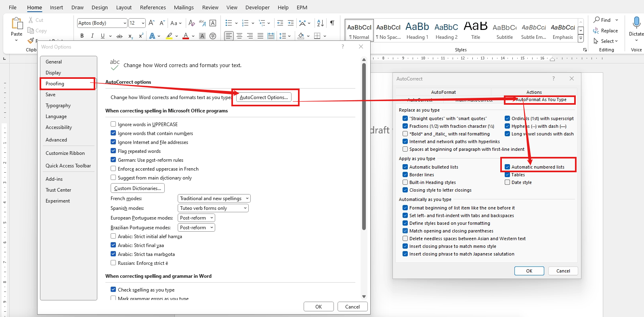Increase font size with Grow Font icon

point(151,23)
